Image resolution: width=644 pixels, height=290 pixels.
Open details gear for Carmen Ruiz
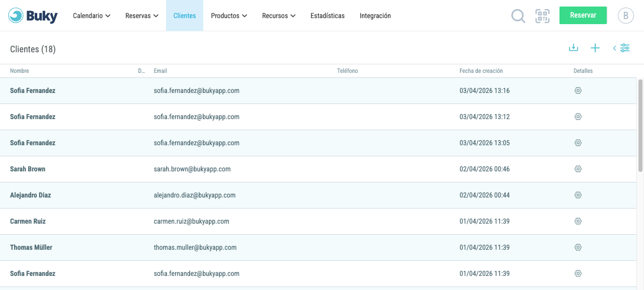point(578,221)
